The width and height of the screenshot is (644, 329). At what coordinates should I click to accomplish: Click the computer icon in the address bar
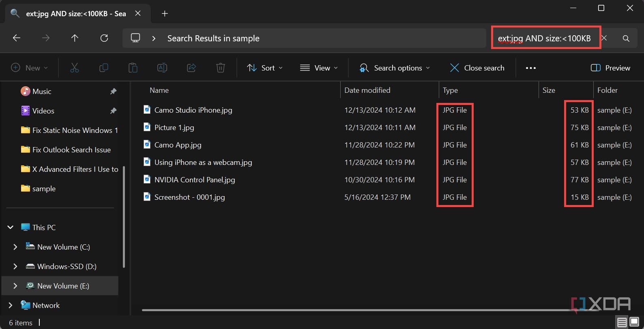(x=135, y=38)
